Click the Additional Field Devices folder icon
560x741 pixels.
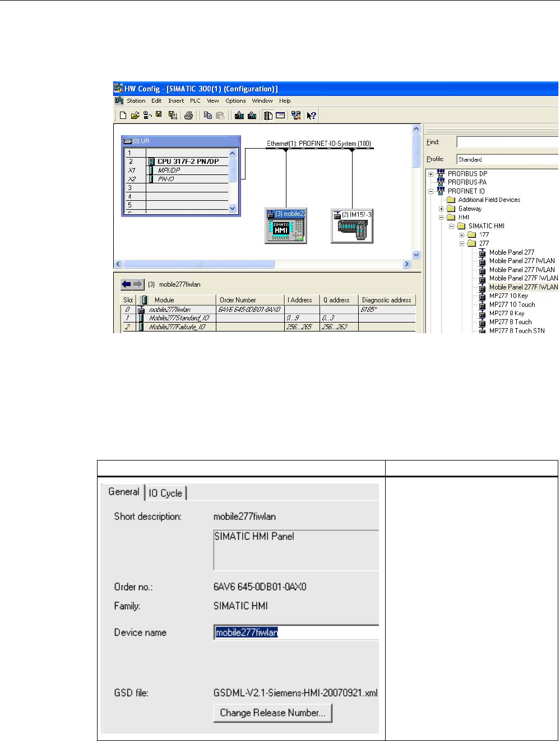(451, 200)
